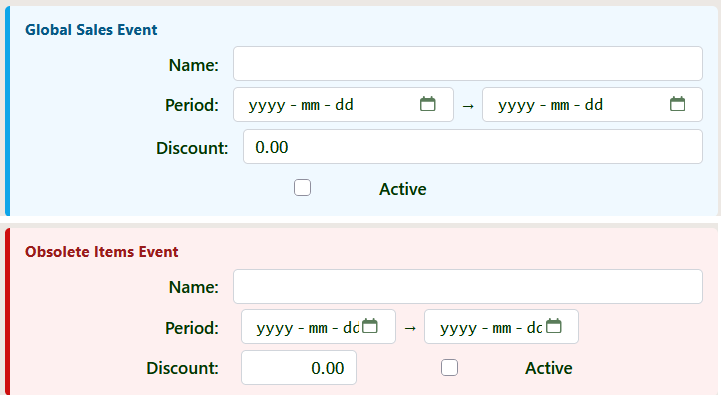This screenshot has width=721, height=395.
Task: Open calendar picker for Obsolete Items end date
Action: click(554, 326)
